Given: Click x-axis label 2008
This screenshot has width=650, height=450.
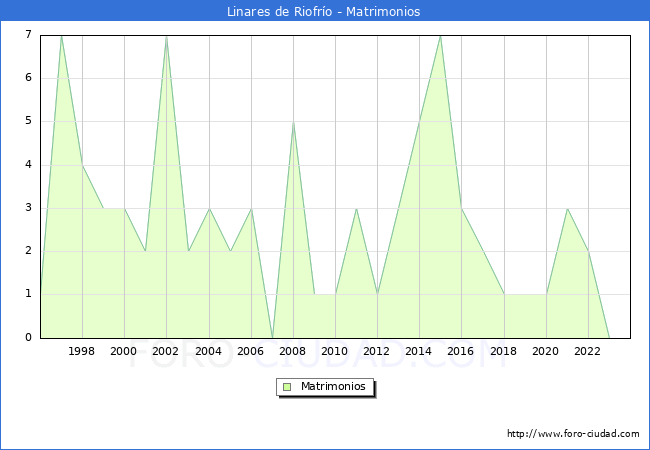Looking at the screenshot, I should [x=293, y=351].
